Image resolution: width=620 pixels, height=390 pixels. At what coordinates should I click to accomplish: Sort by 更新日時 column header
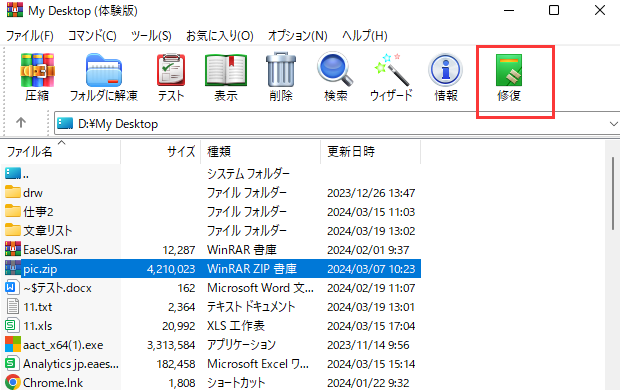coord(370,151)
